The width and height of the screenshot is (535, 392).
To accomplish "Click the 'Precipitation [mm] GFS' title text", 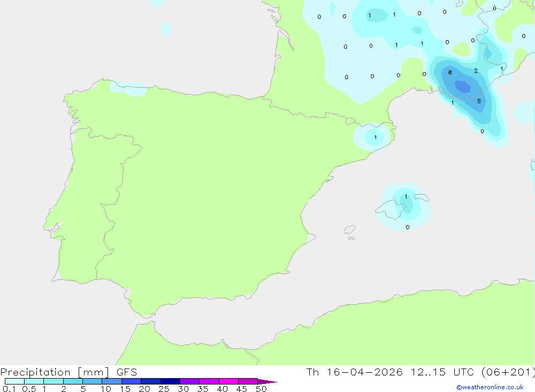I will click(68, 372).
